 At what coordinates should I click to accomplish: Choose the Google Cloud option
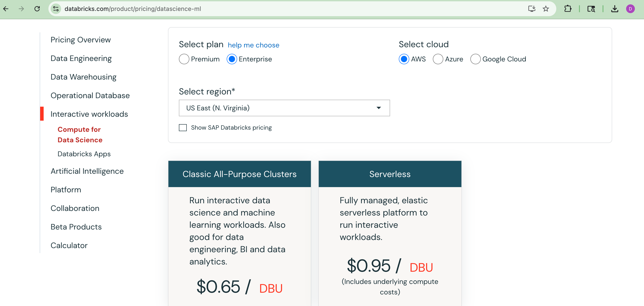click(x=475, y=59)
